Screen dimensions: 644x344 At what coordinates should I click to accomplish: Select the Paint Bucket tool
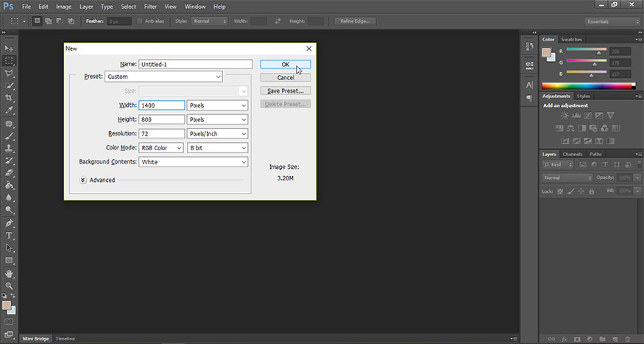[9, 186]
